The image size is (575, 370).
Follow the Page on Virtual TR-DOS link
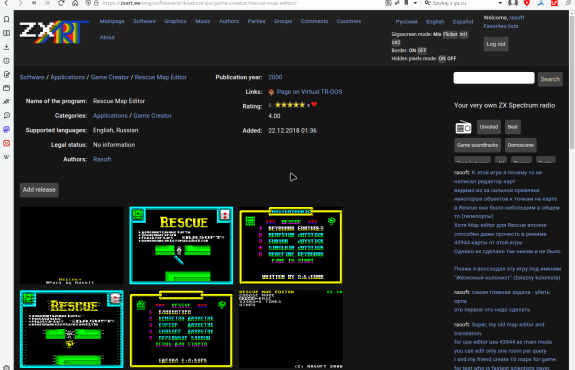309,92
